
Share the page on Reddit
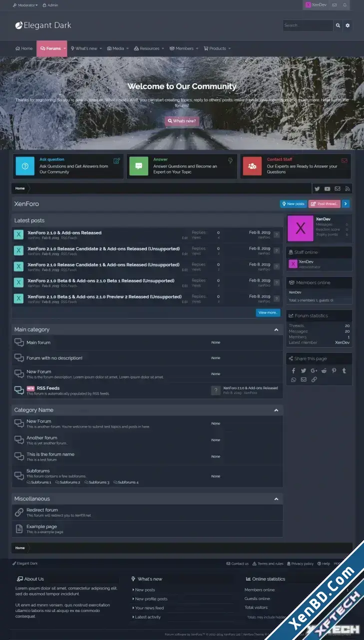(x=324, y=370)
